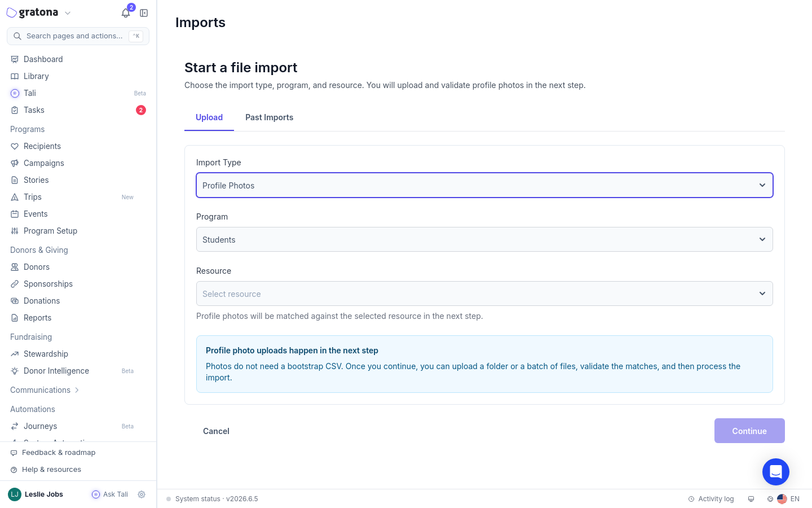812x508 pixels.
Task: Open Tali in the sidebar
Action: [x=78, y=93]
